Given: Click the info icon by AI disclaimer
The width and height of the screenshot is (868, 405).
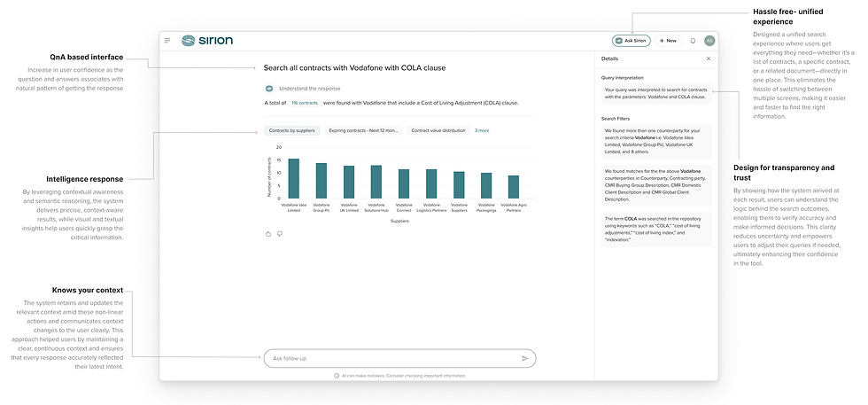Looking at the screenshot, I should [x=337, y=376].
